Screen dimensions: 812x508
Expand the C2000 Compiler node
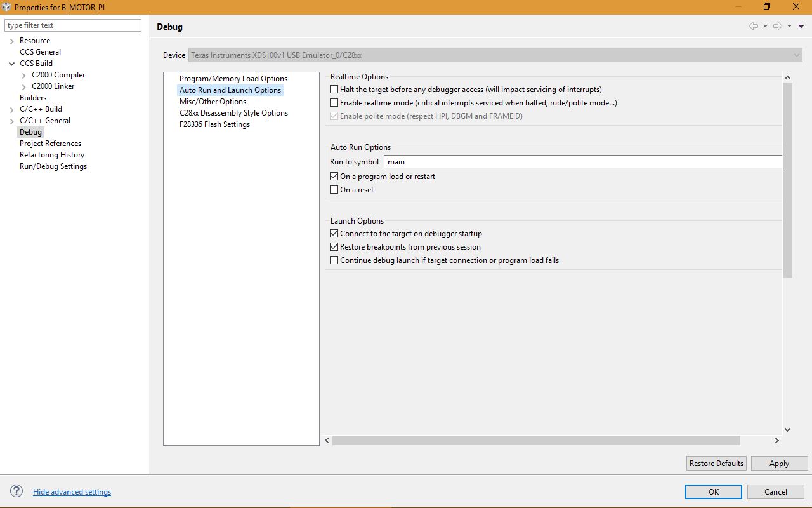click(24, 75)
